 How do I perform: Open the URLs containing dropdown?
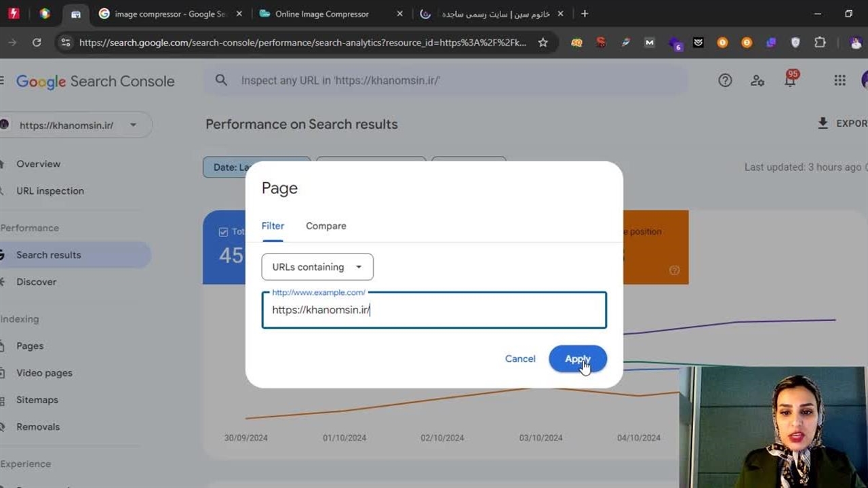point(317,267)
